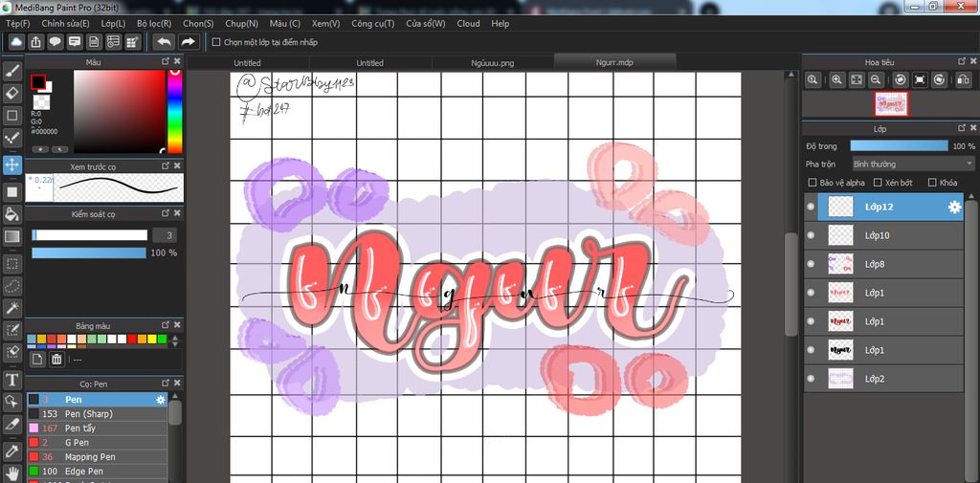Click the speech bubble comment icon

tap(56, 42)
